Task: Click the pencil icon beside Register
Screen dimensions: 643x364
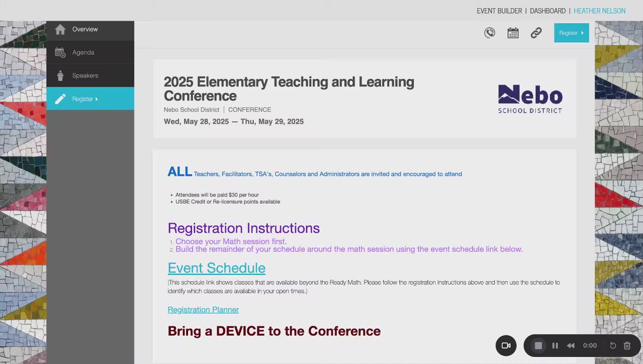Action: coord(60,99)
